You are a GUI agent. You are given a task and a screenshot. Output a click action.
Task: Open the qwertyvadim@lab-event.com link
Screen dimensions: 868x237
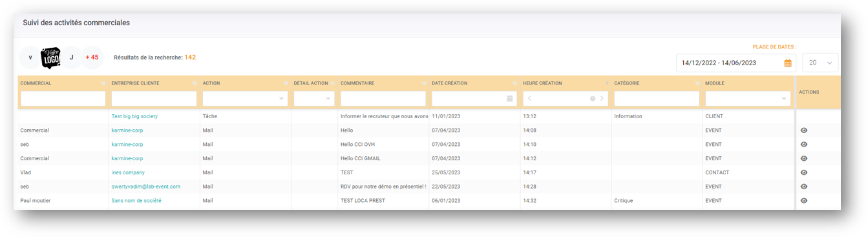coord(146,187)
